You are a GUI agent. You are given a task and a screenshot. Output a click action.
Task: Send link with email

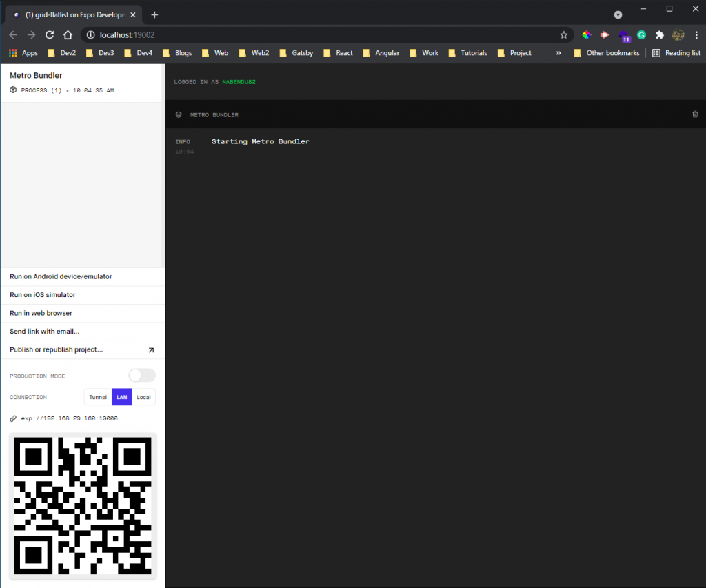click(83, 332)
